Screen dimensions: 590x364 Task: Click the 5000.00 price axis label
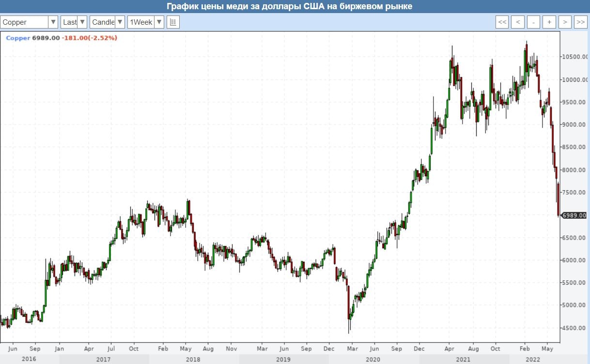pos(574,305)
